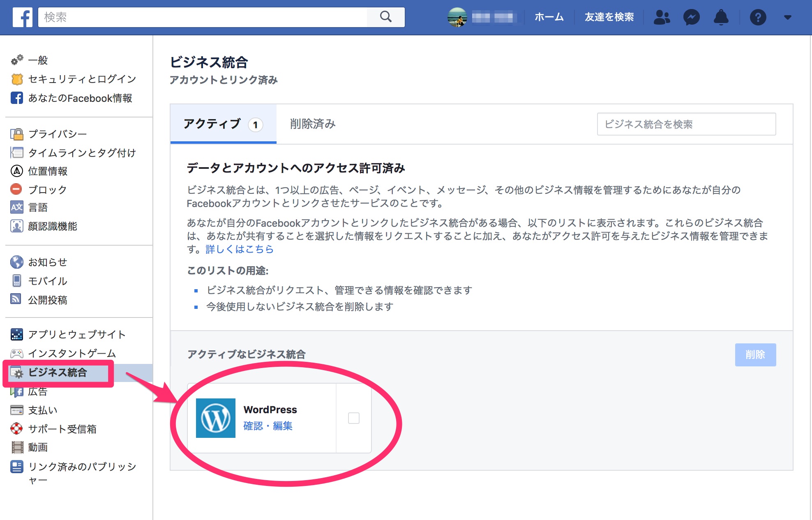
Task: Click the search magnifier icon
Action: [x=386, y=17]
